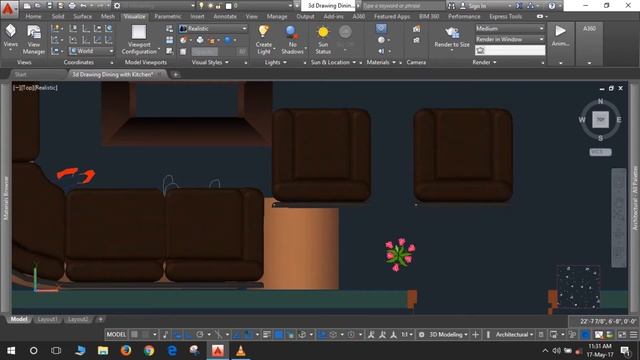640x360 pixels.
Task: Open the Render in Window dropdown
Action: click(x=510, y=39)
